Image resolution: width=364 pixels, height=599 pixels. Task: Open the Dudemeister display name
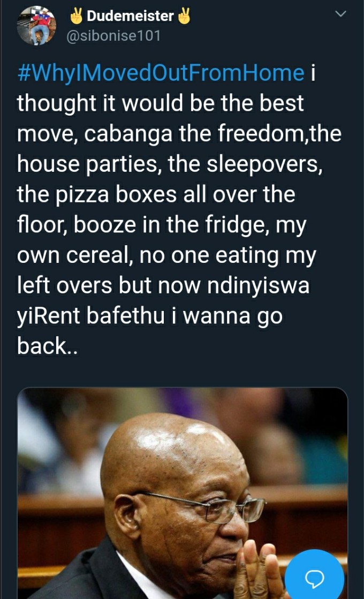point(130,16)
